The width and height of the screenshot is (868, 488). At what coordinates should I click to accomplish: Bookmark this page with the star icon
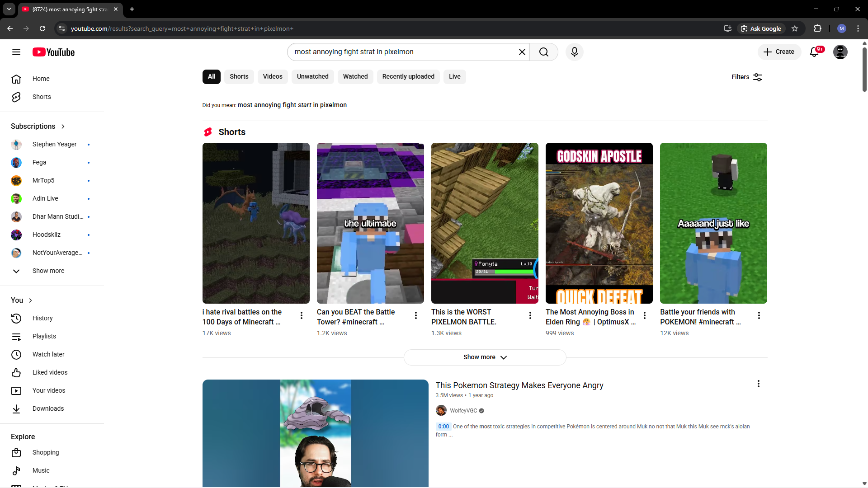pyautogui.click(x=795, y=28)
